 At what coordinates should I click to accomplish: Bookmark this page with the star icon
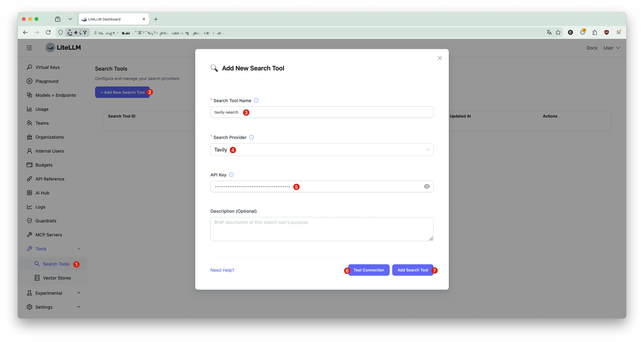point(558,32)
